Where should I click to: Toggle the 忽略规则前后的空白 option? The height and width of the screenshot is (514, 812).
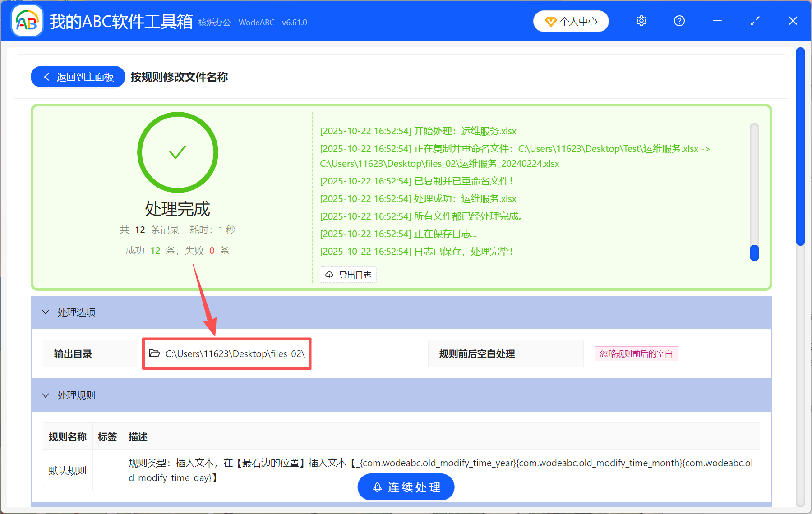[x=636, y=353]
